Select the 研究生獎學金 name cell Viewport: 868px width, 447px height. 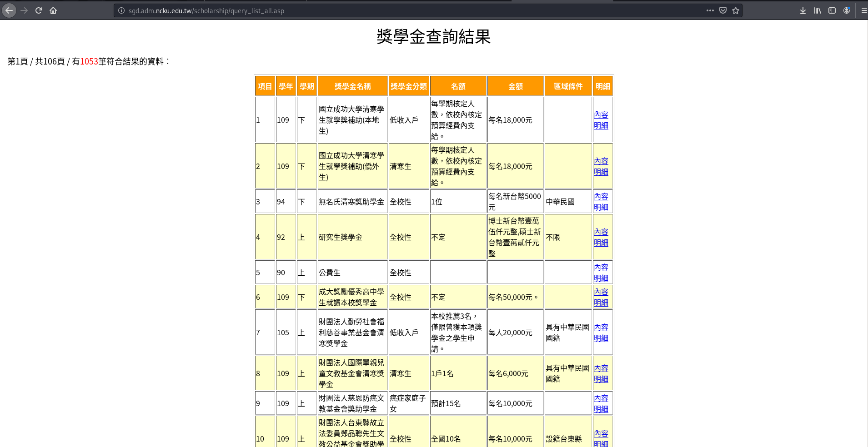coord(353,237)
